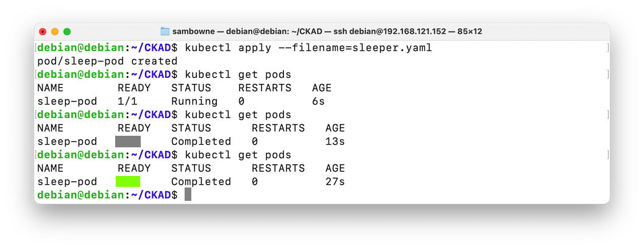Click the red close window button
Viewport: 644px width, 249px height.
click(x=43, y=32)
